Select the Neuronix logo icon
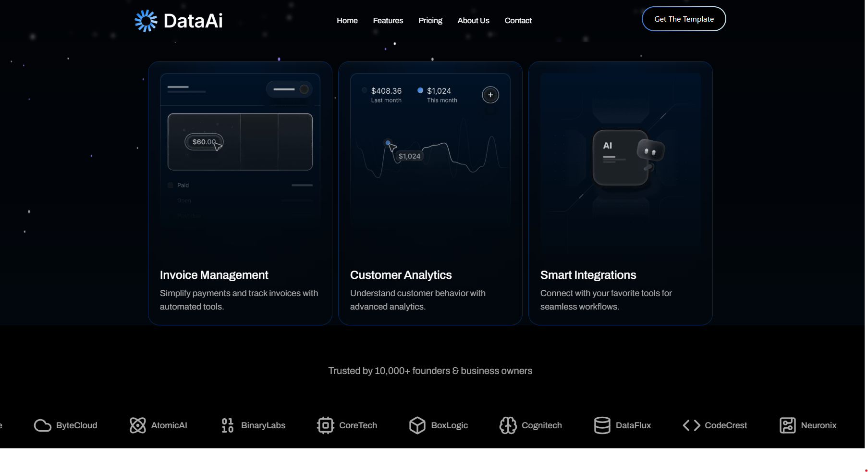The image size is (868, 472). tap(787, 425)
